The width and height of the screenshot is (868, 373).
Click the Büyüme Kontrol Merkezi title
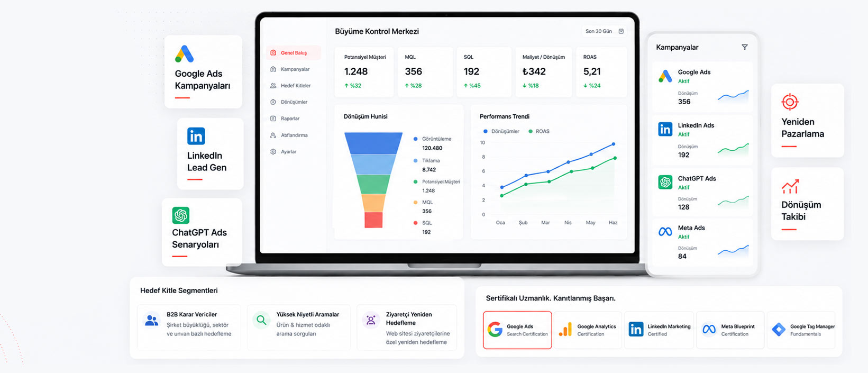[x=377, y=31]
